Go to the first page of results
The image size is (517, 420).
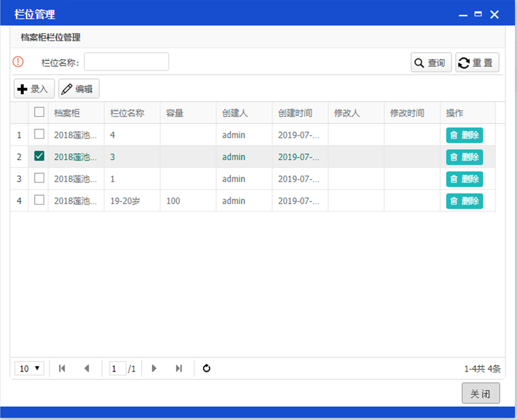[x=62, y=368]
